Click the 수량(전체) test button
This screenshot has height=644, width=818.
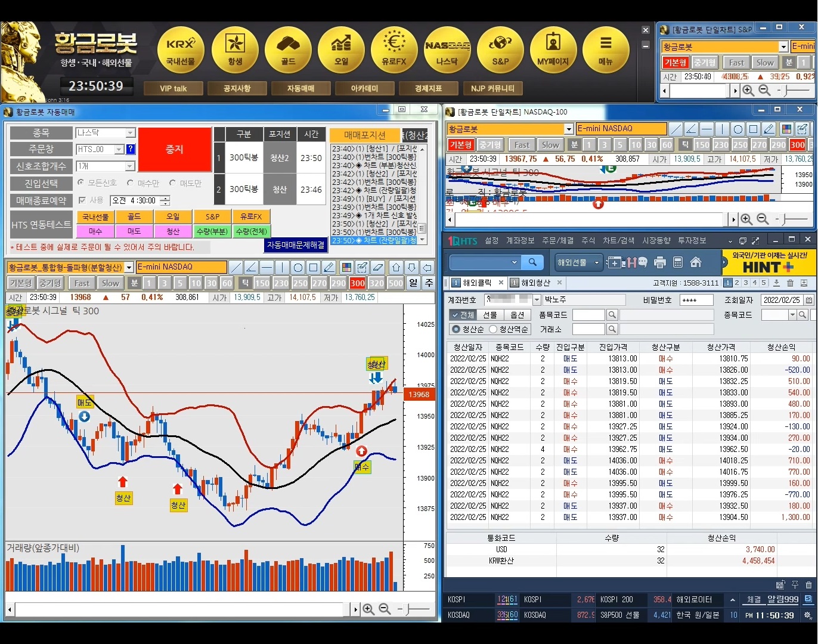pos(252,231)
